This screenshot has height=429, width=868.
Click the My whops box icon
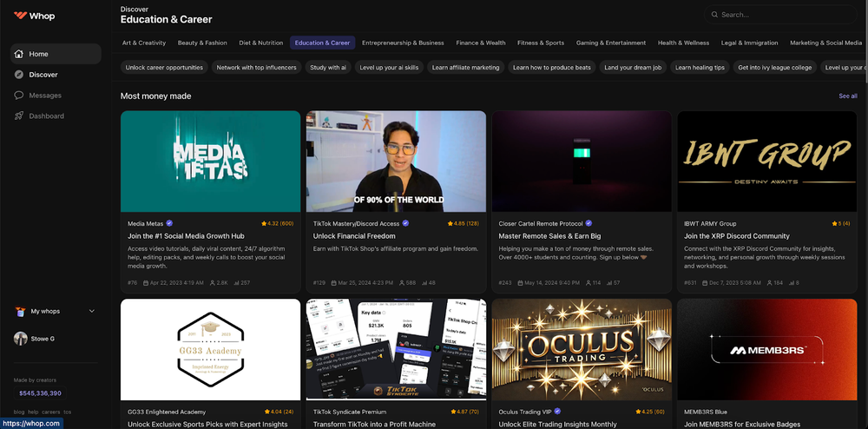[20, 311]
